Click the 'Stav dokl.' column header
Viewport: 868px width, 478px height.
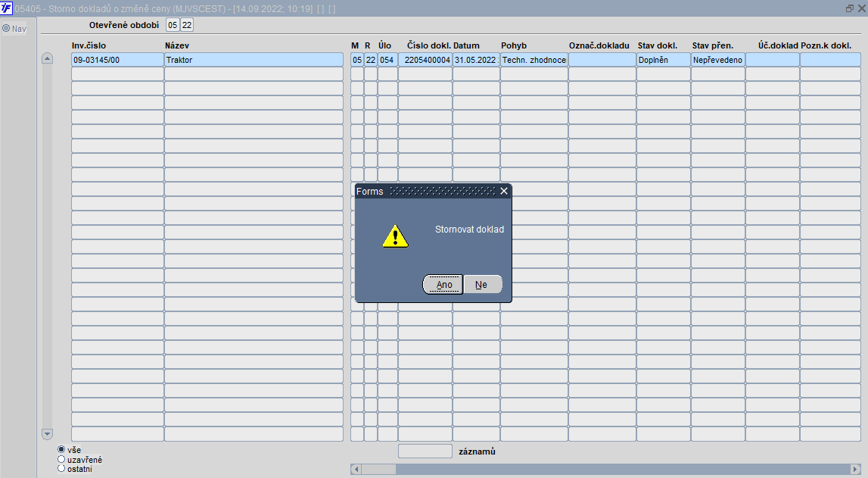click(658, 45)
